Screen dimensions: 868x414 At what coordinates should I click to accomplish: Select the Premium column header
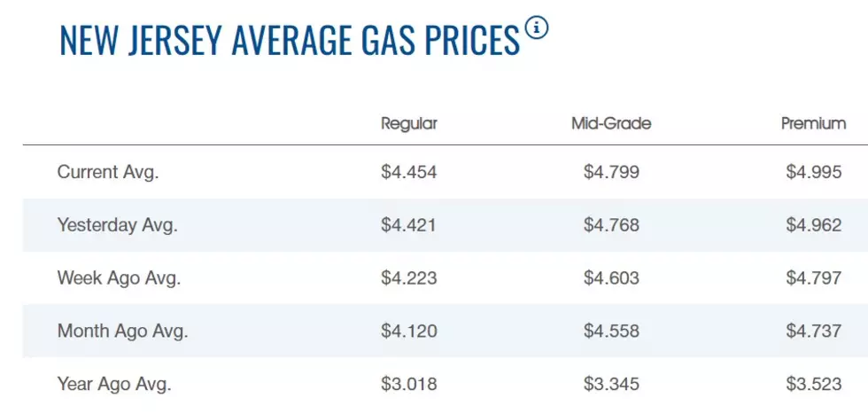tap(814, 123)
